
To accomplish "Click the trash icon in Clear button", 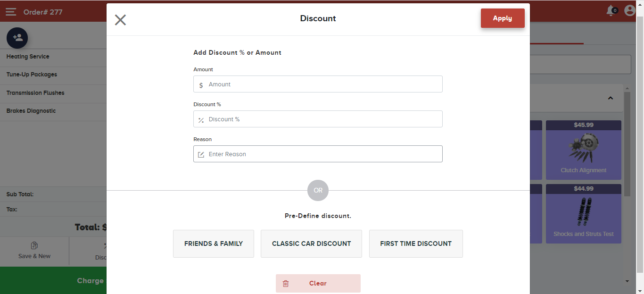I will click(286, 284).
